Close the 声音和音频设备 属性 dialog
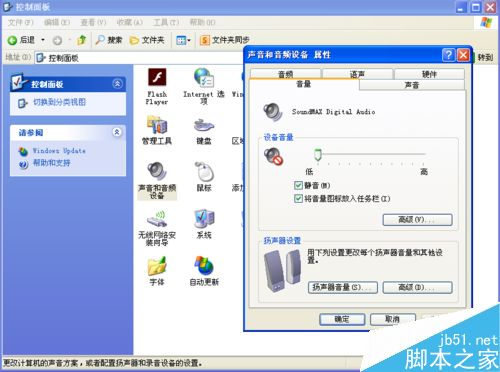Viewport: 500px width, 372px height. point(463,54)
